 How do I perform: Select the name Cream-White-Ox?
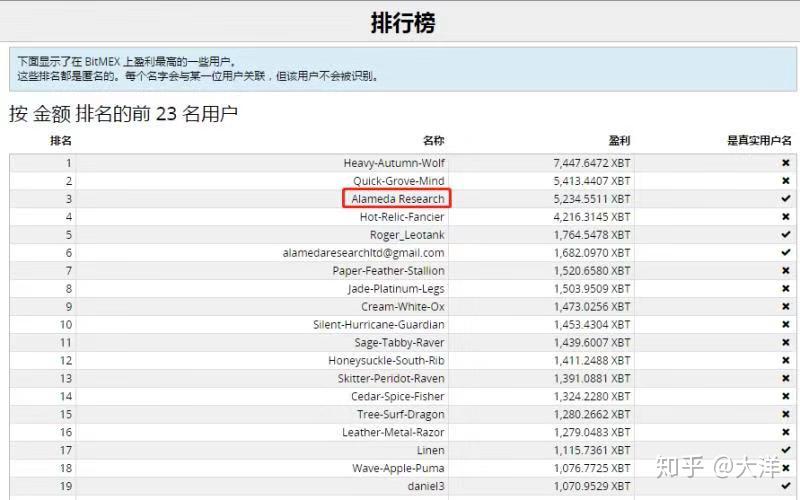pos(403,306)
